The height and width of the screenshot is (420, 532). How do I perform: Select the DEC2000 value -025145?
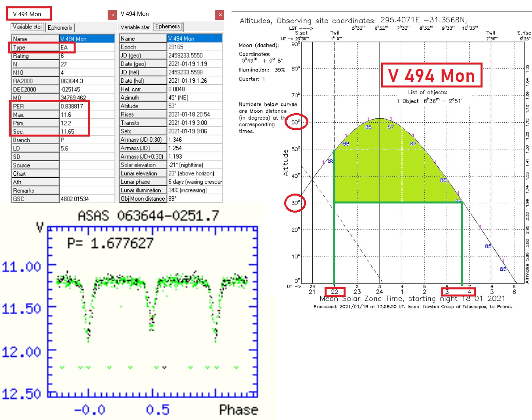(70, 89)
